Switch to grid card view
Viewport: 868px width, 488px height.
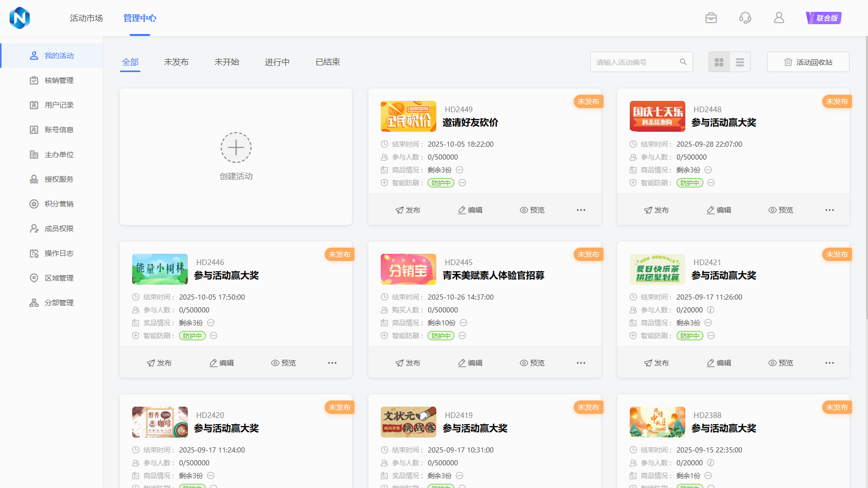[x=719, y=62]
